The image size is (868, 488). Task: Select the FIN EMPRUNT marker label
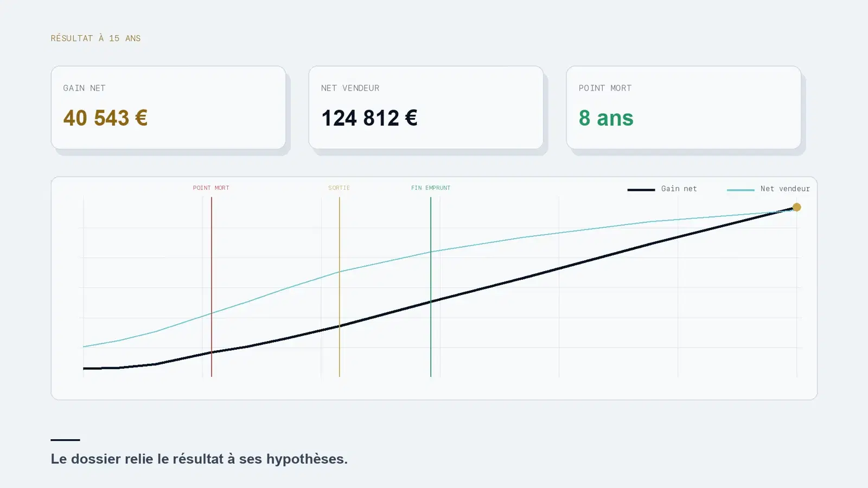(x=431, y=188)
